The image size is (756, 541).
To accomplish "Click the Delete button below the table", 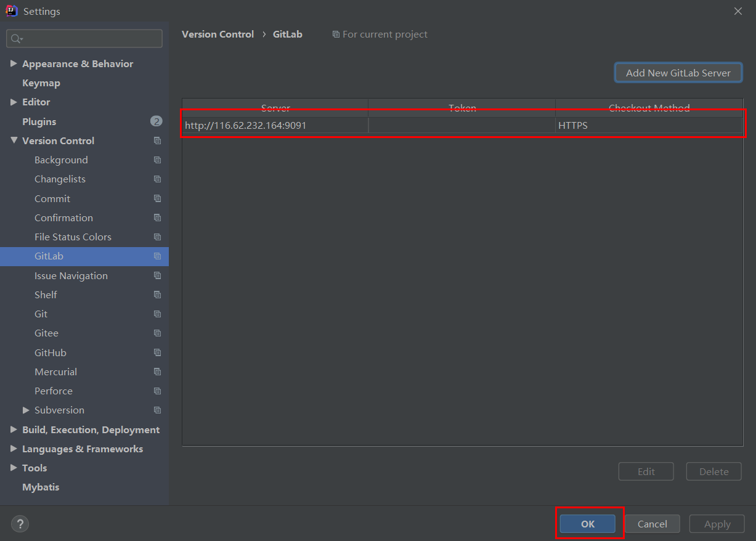I will 714,471.
